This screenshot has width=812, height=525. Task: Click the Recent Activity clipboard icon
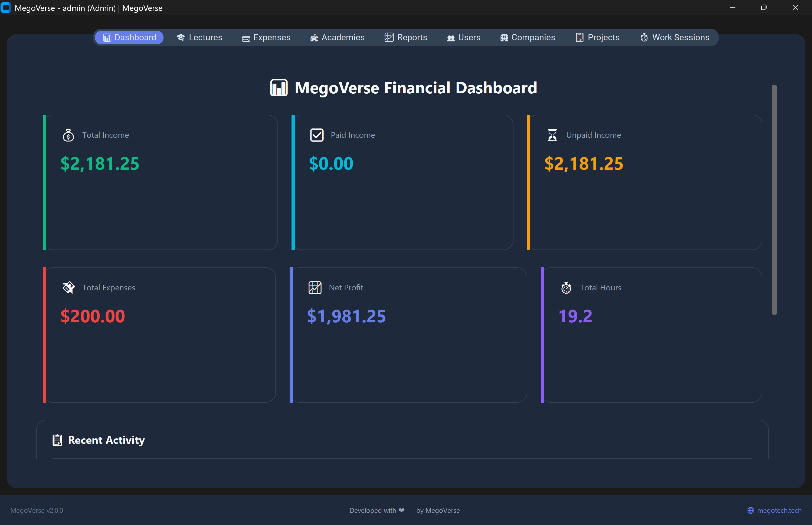point(57,440)
